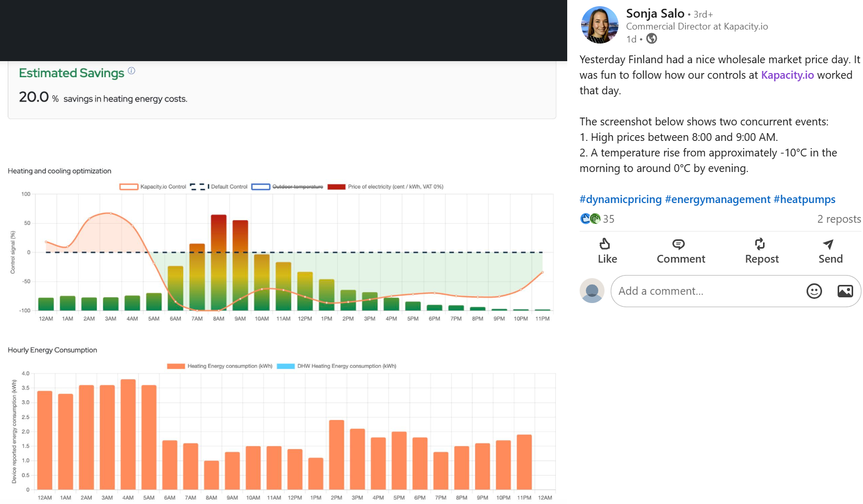The width and height of the screenshot is (863, 504).
Task: Click the Repost arrows icon
Action: (x=759, y=244)
